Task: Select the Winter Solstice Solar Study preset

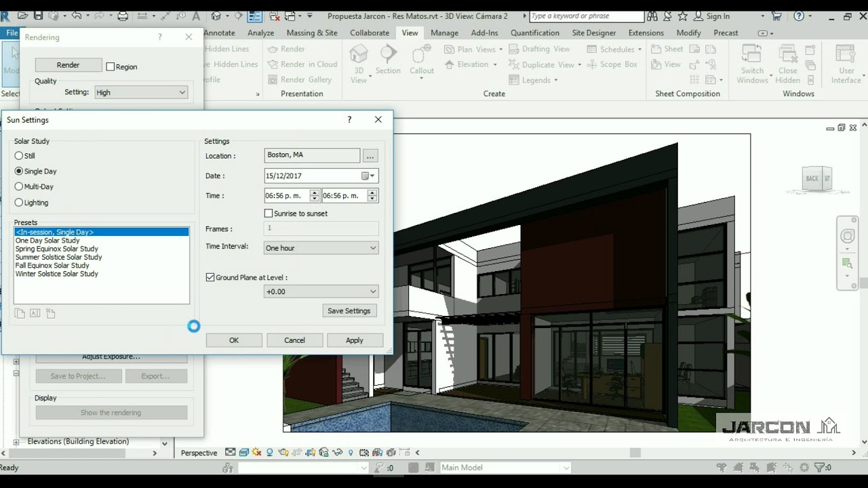Action: click(57, 274)
